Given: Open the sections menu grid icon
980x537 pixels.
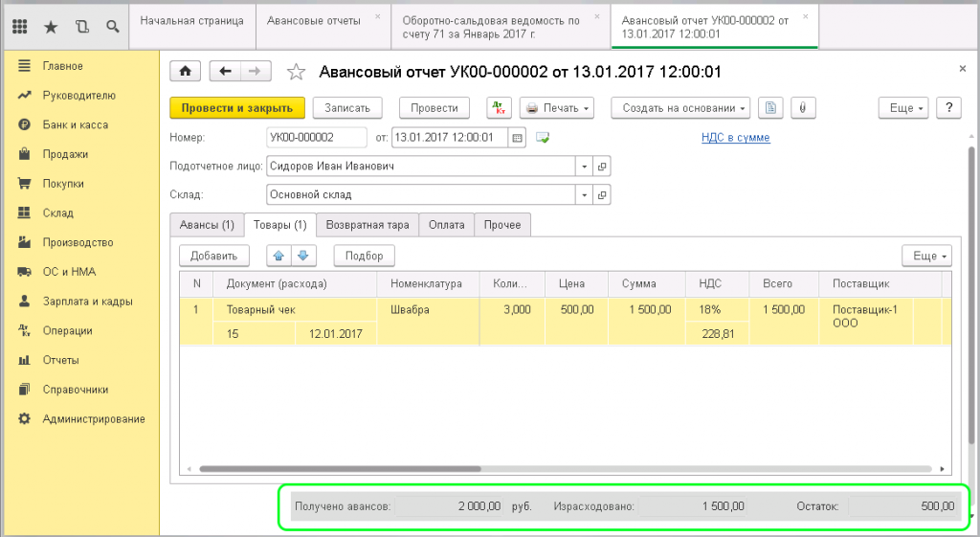Looking at the screenshot, I should point(19,26).
